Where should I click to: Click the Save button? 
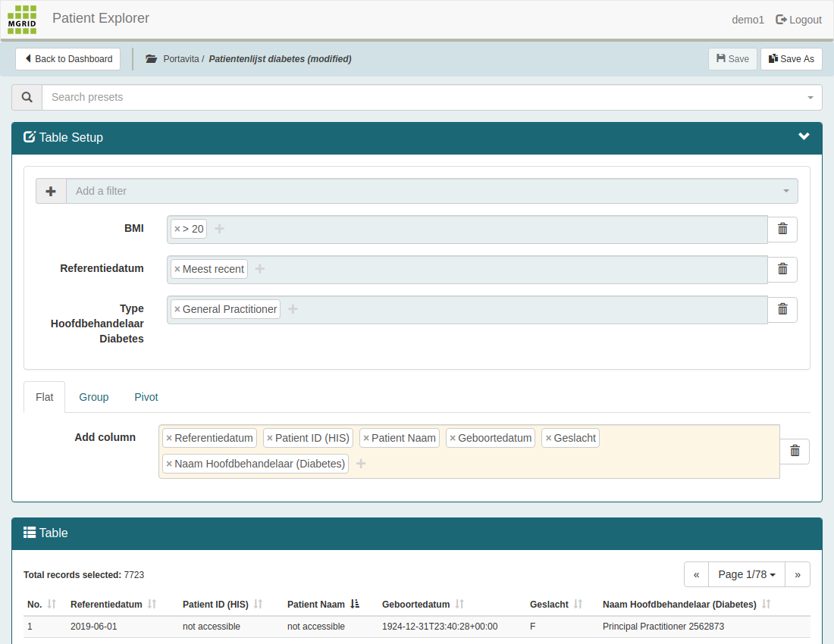[x=732, y=59]
